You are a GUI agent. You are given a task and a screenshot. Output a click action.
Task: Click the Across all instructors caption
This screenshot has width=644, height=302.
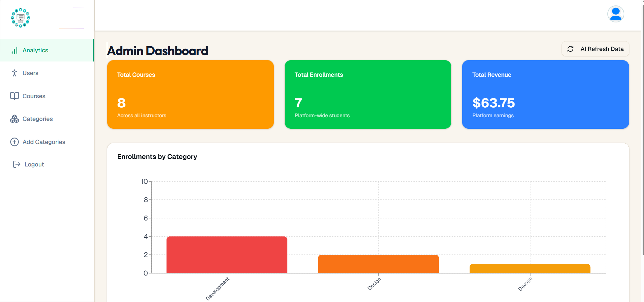[142, 116]
